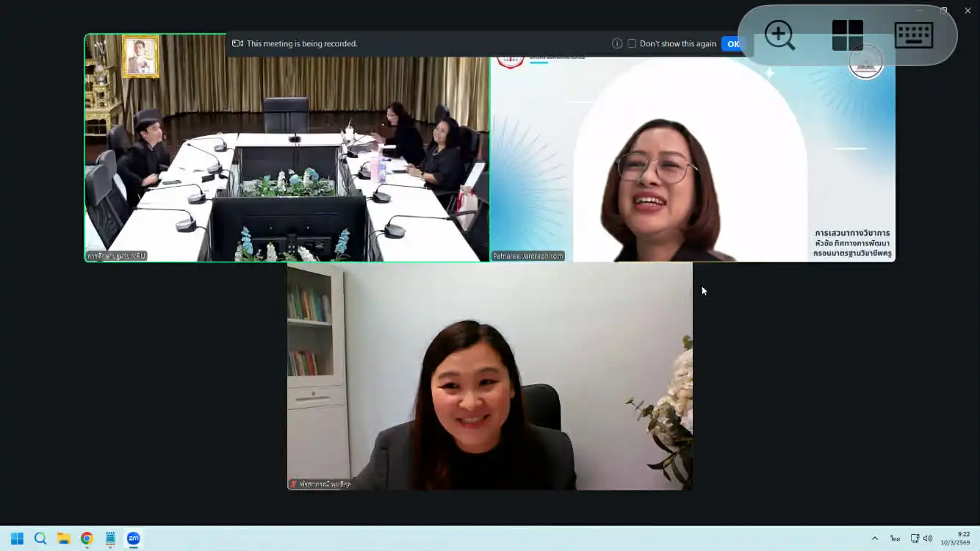Check the "Don't show this again" box
This screenshot has height=551, width=980.
(x=632, y=44)
